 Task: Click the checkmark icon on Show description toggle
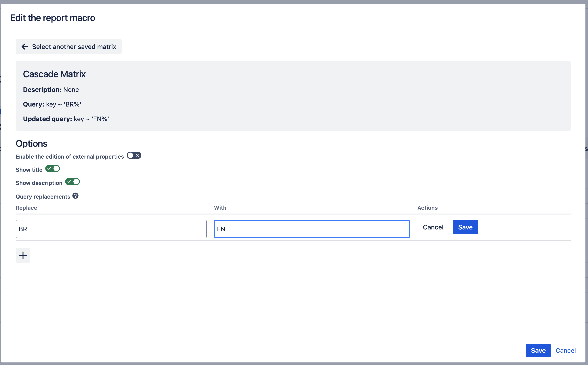pyautogui.click(x=68, y=182)
